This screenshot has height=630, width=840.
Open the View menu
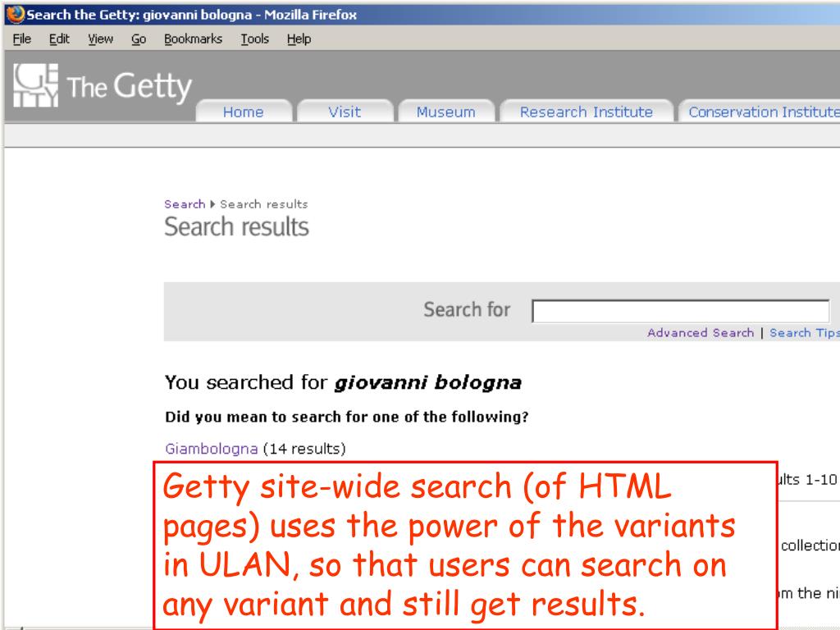point(100,39)
